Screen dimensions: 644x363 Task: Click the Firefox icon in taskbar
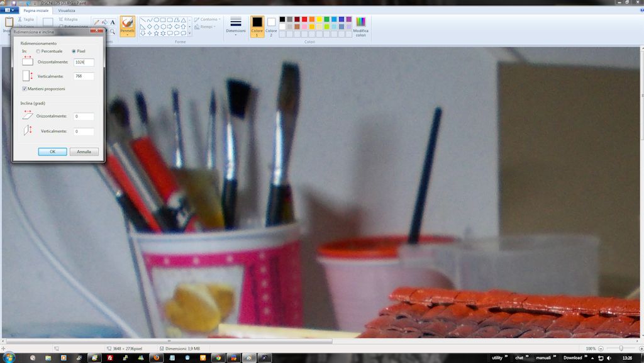156,358
